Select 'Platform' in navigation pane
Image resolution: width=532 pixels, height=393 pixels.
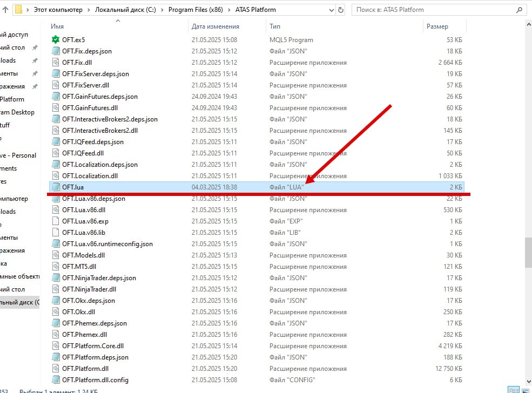coord(12,99)
